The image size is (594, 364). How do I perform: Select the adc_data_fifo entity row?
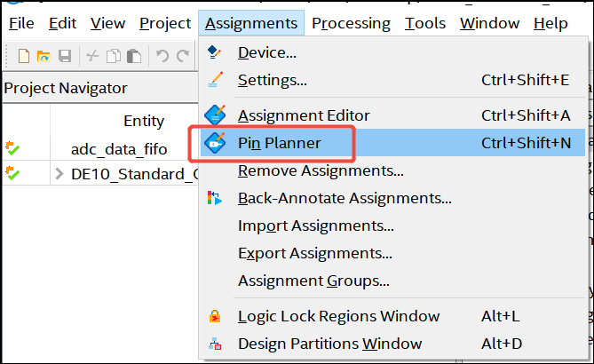[x=117, y=148]
